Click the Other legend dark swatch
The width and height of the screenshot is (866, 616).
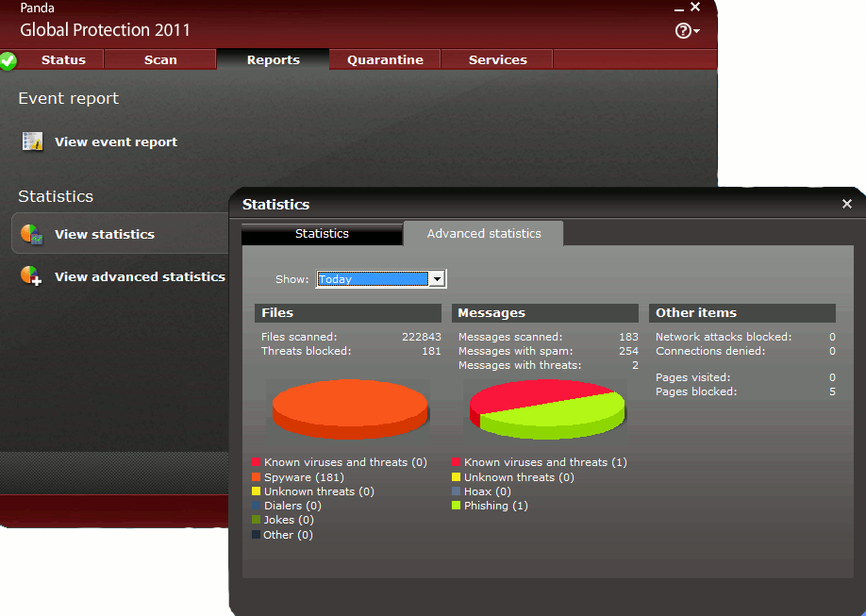click(257, 535)
